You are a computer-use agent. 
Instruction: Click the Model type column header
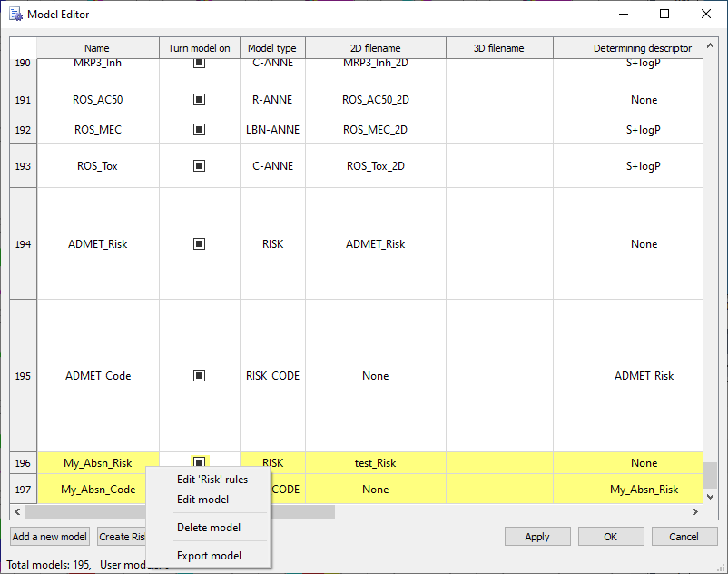point(272,48)
